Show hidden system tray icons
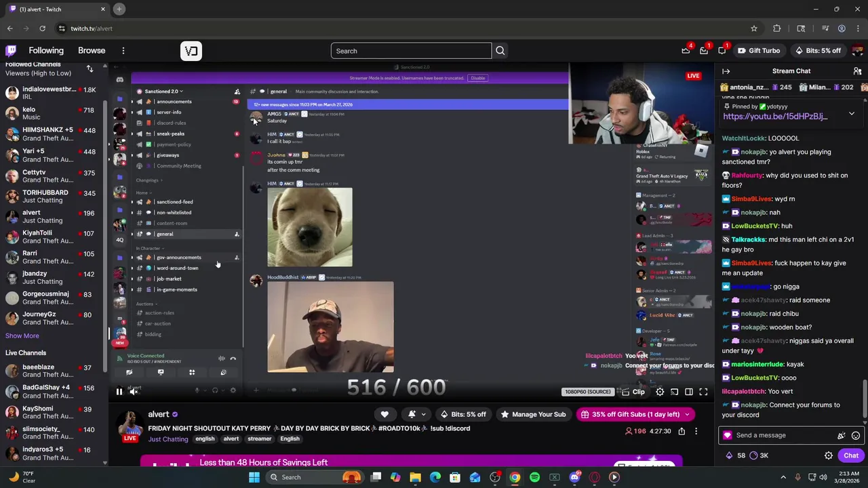Screen dimensions: 868x488 coord(783,477)
